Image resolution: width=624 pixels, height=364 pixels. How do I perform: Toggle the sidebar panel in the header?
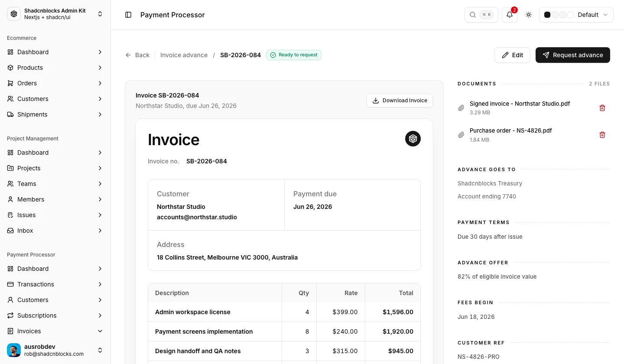[x=128, y=15]
